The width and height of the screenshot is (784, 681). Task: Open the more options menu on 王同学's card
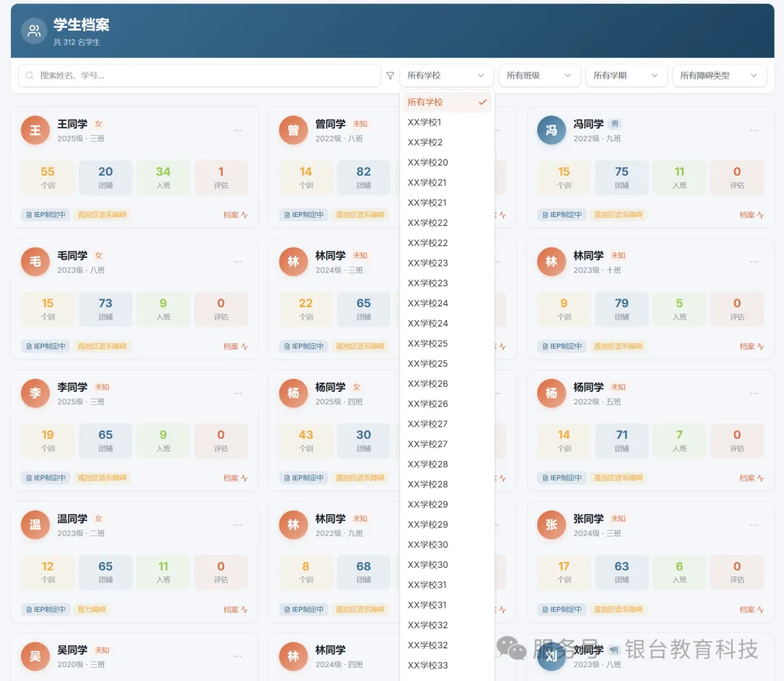pos(238,131)
